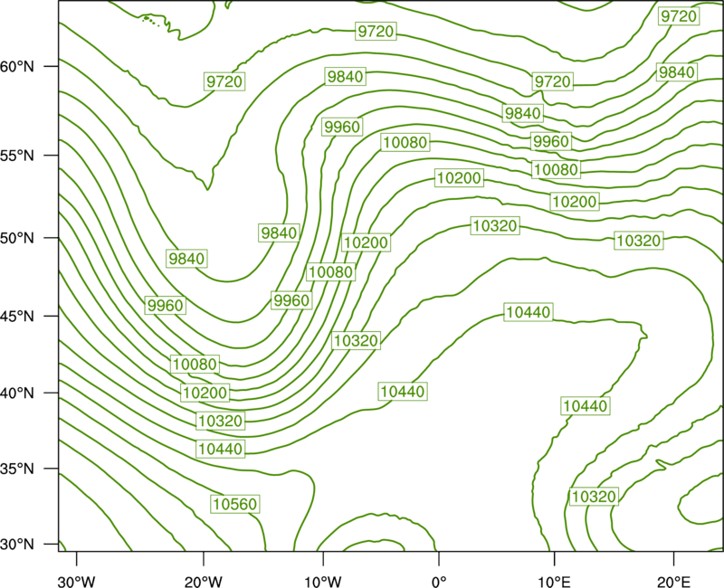Select the 0° longitude axis label

pos(439,582)
